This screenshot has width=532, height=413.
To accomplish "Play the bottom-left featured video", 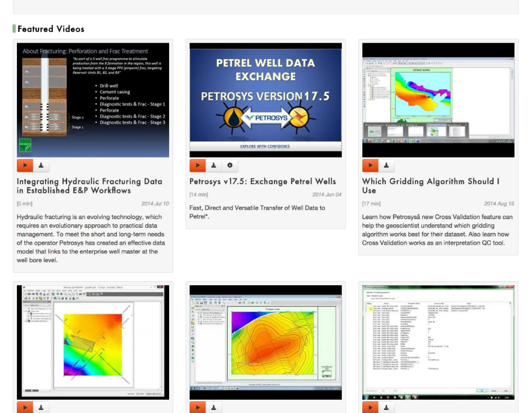I will point(25,407).
